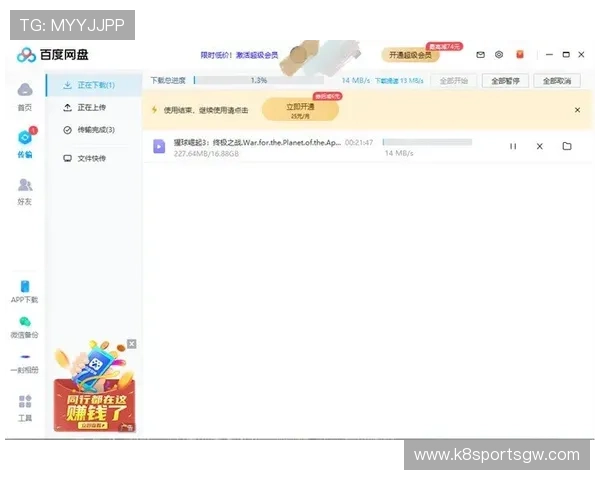
Task: Click the 立即开通 button in banner
Action: pyautogui.click(x=300, y=110)
